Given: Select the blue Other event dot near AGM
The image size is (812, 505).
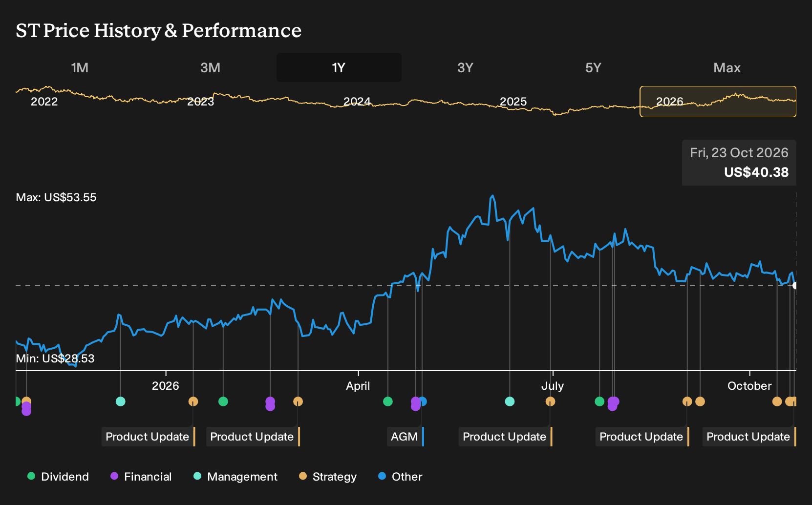Looking at the screenshot, I should click(x=423, y=401).
